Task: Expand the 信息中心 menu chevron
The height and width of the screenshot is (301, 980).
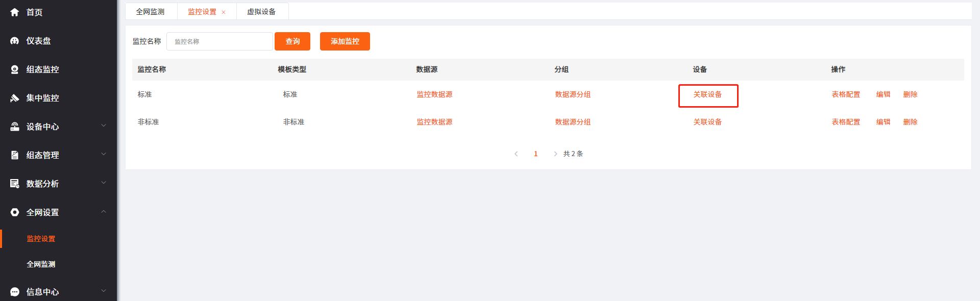Action: point(104,291)
